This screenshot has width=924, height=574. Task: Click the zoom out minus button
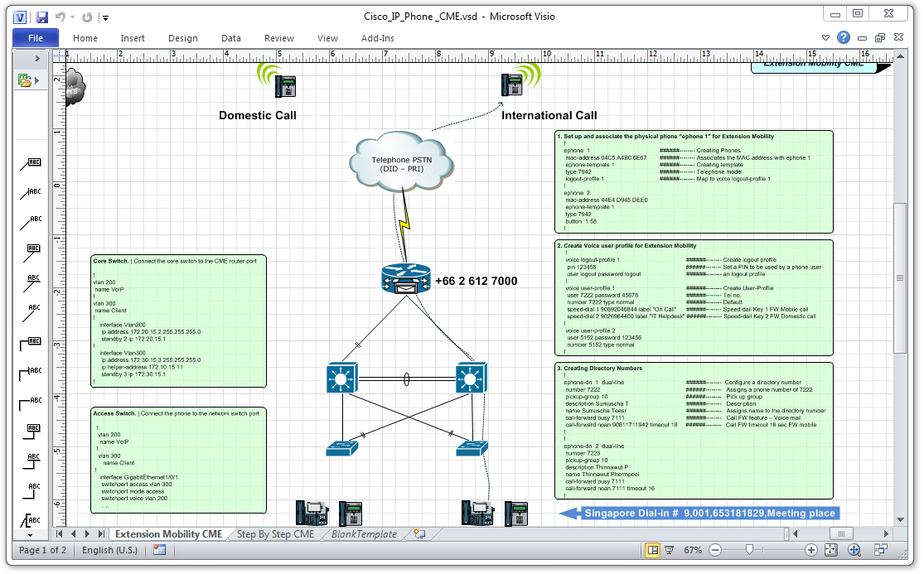pyautogui.click(x=715, y=550)
